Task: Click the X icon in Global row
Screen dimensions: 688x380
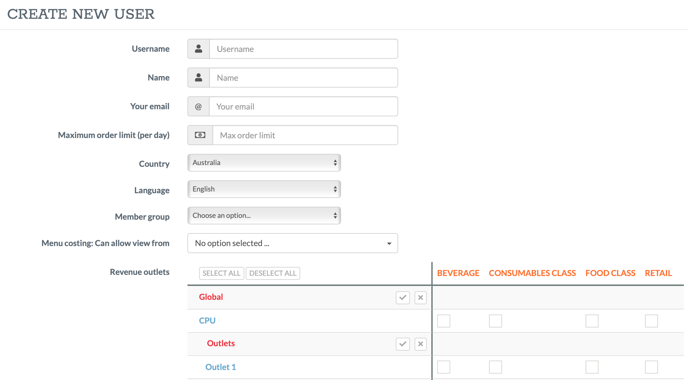Action: click(x=420, y=298)
